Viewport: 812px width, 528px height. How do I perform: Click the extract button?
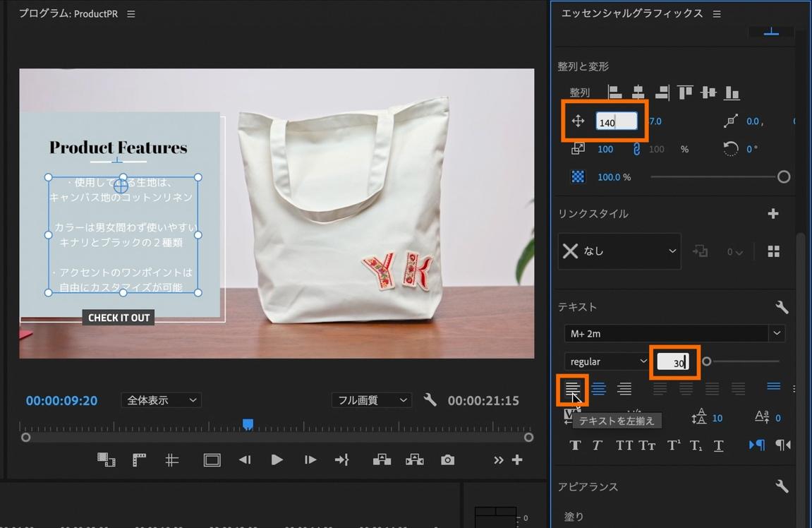(414, 460)
